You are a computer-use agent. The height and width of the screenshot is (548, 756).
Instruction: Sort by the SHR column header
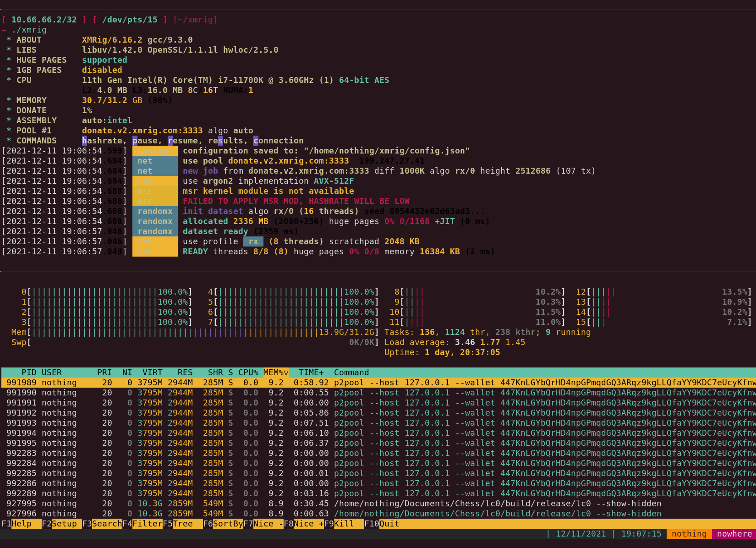click(x=215, y=373)
